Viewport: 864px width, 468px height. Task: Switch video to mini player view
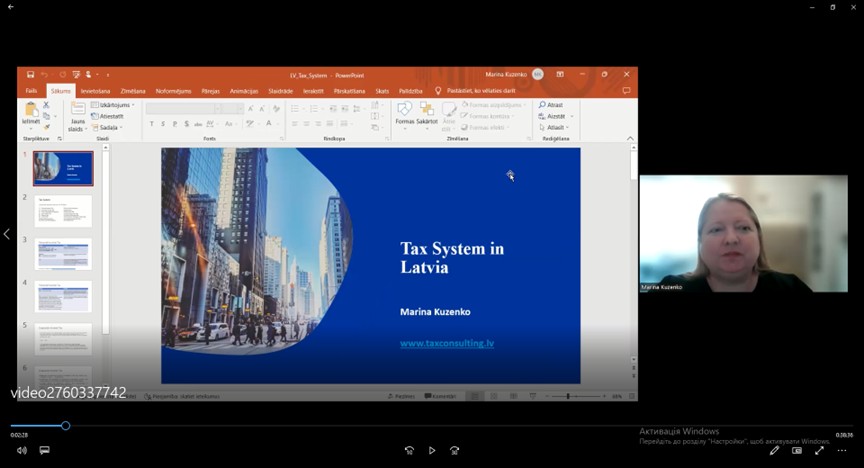[797, 451]
